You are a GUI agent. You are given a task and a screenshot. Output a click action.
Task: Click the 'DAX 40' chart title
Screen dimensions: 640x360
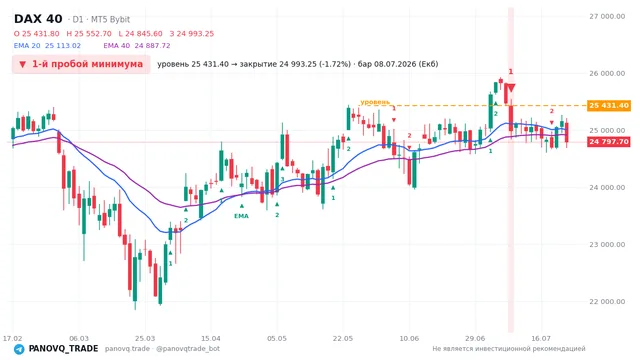coord(38,19)
